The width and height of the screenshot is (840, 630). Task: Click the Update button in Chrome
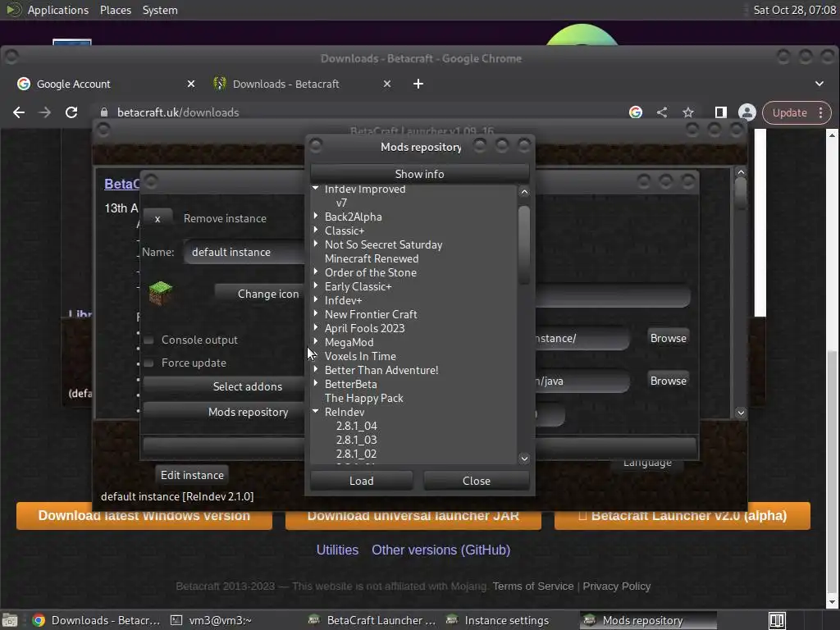(x=790, y=112)
